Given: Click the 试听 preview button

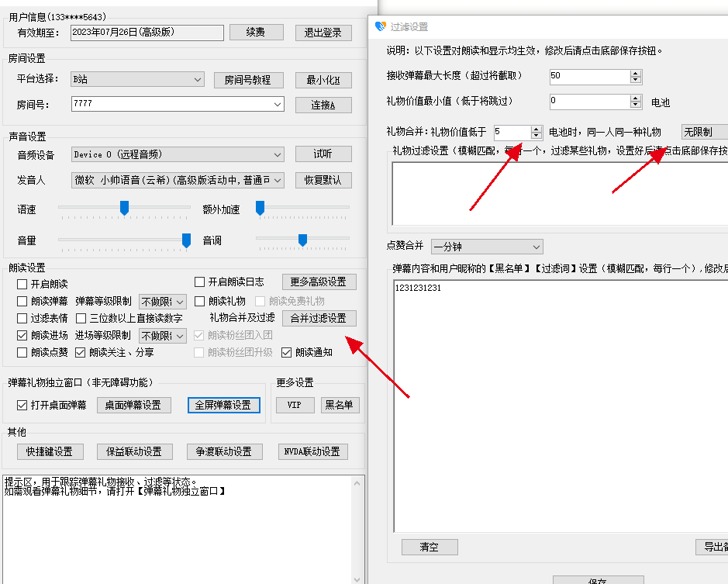Looking at the screenshot, I should [x=323, y=154].
